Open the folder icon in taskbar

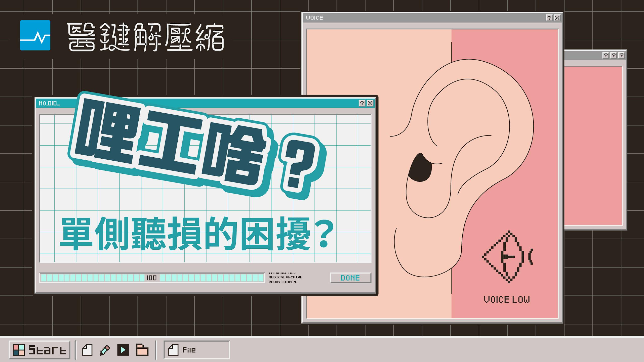click(x=142, y=350)
